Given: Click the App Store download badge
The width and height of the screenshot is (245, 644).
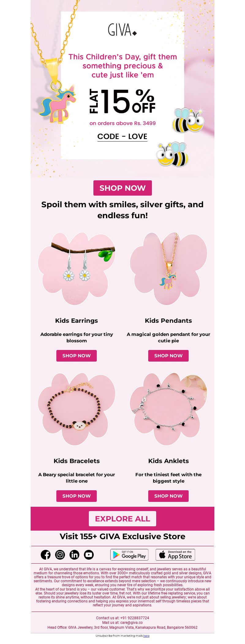Looking at the screenshot, I should coord(175,554).
